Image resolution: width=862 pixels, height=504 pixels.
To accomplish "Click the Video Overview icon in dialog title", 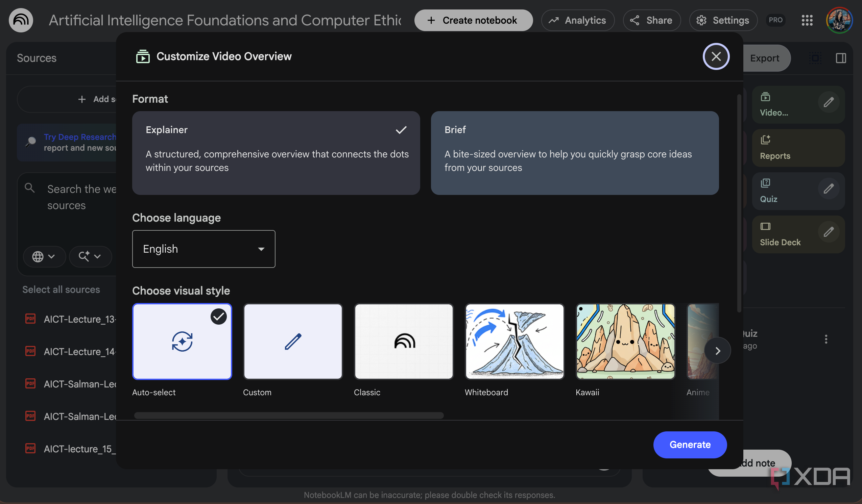I will tap(143, 56).
